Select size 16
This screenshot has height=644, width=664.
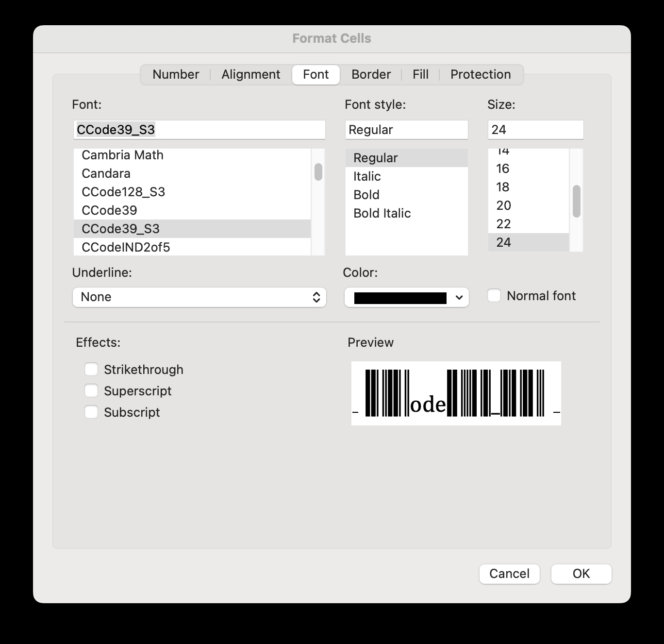(529, 169)
